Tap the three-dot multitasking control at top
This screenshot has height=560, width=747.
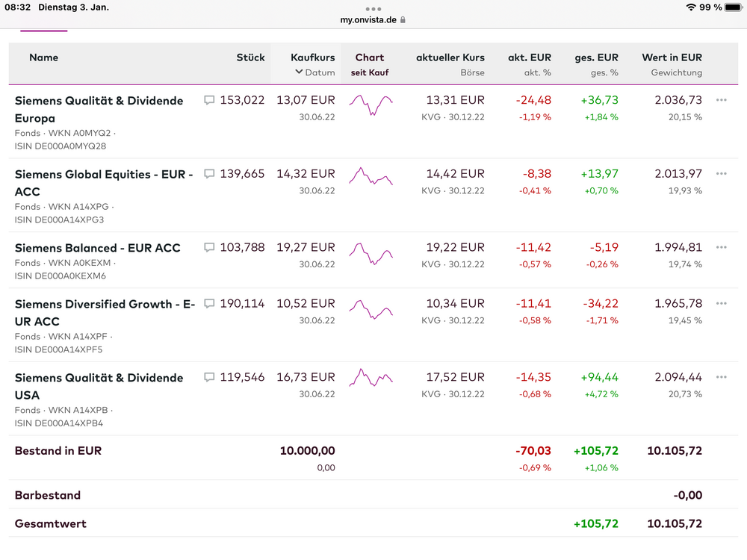[x=373, y=9]
